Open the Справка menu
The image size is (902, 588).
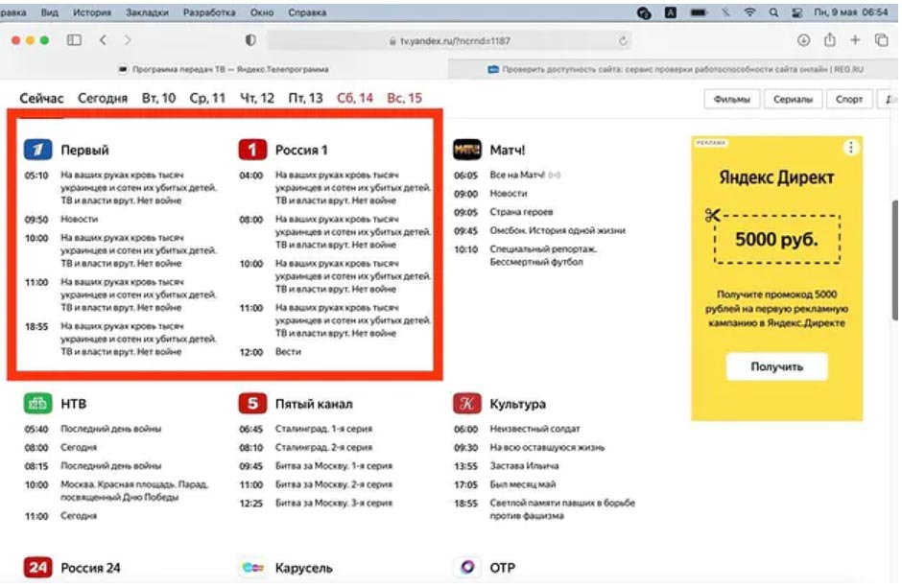pyautogui.click(x=307, y=12)
